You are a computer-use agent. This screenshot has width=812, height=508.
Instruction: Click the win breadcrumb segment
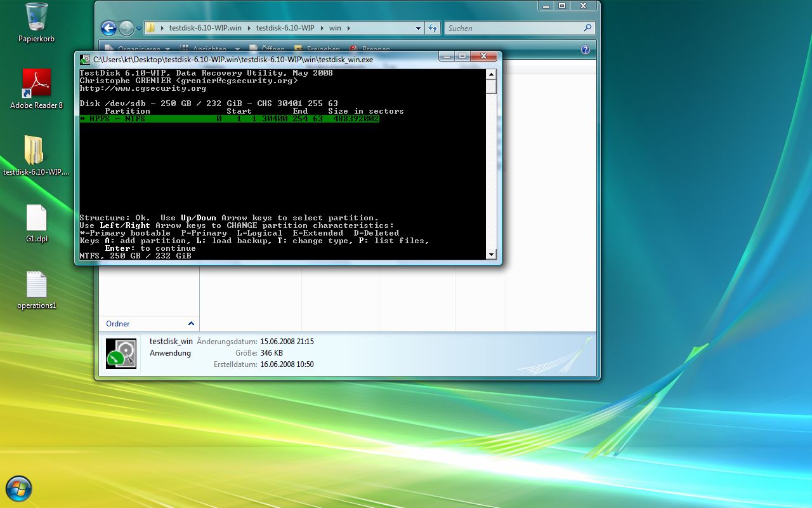point(335,28)
